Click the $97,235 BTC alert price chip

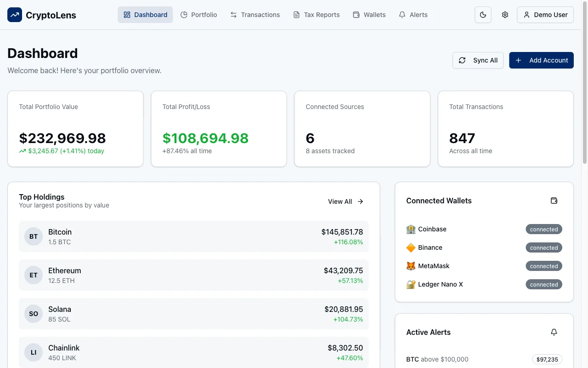click(548, 359)
